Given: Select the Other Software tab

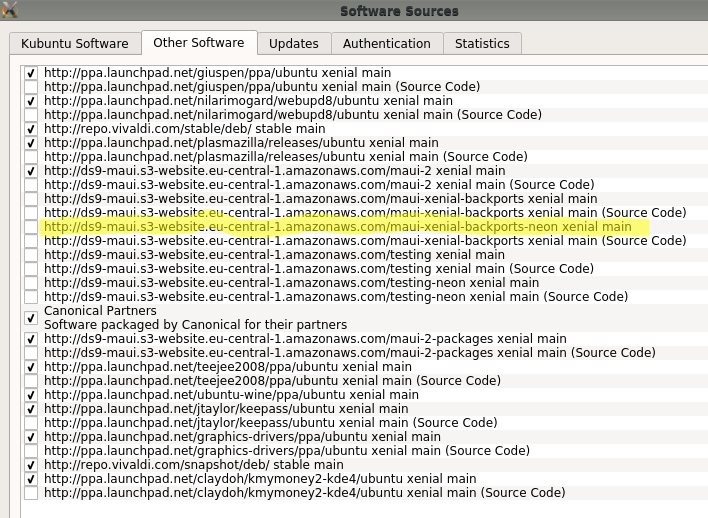Looking at the screenshot, I should pyautogui.click(x=199, y=43).
